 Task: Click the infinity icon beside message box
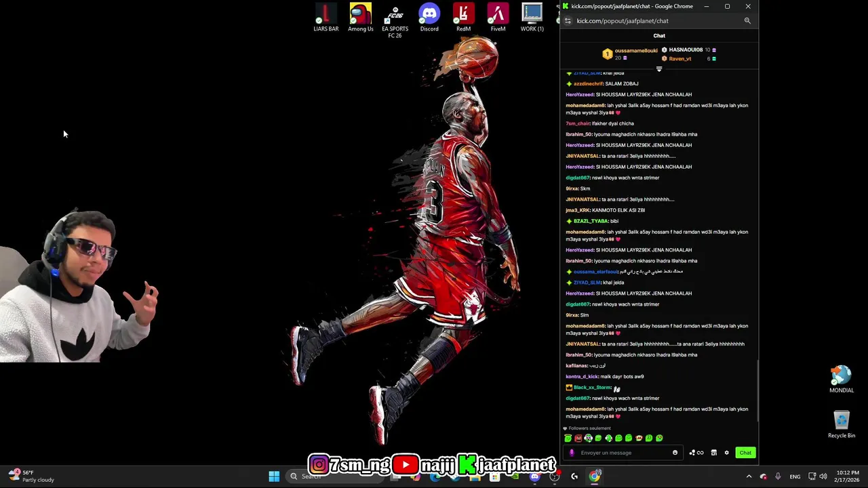701,453
